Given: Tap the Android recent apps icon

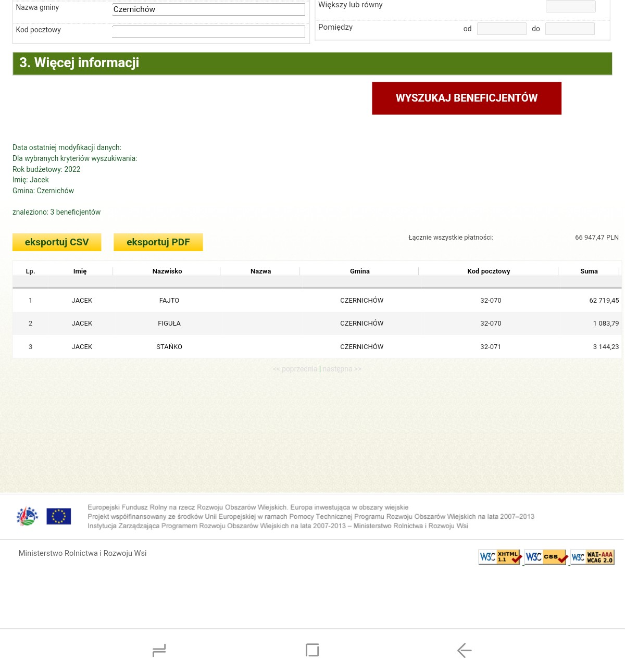Looking at the screenshot, I should (x=159, y=650).
